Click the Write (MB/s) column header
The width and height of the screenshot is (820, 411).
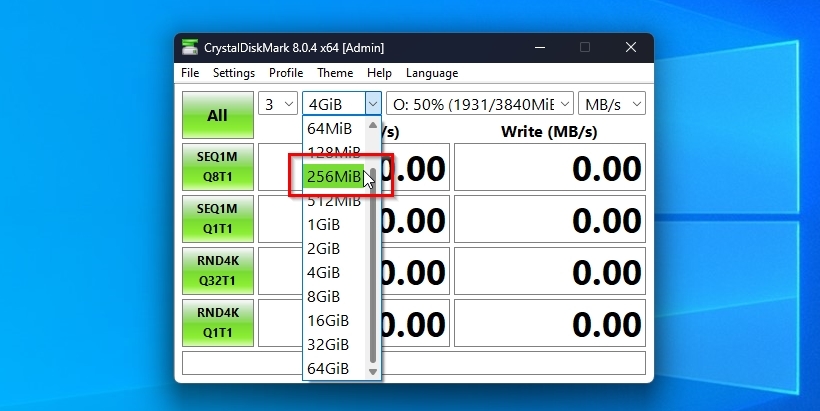pos(549,131)
